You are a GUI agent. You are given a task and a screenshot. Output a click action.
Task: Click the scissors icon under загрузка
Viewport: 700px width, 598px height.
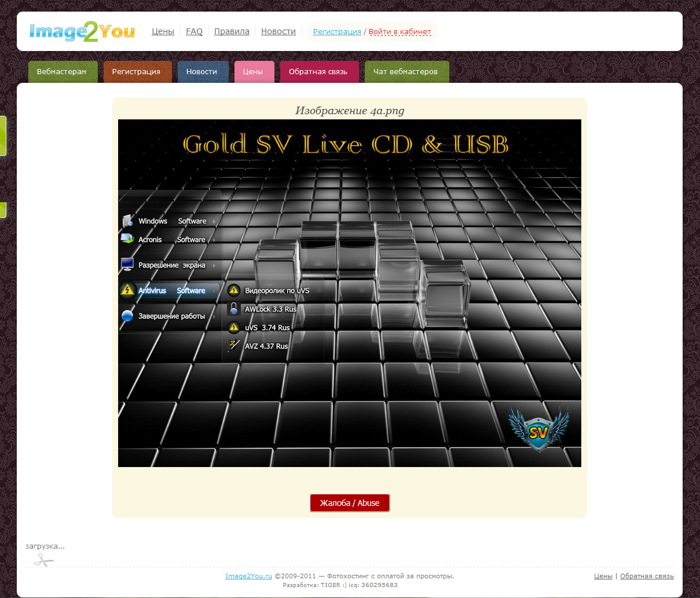pos(43,560)
